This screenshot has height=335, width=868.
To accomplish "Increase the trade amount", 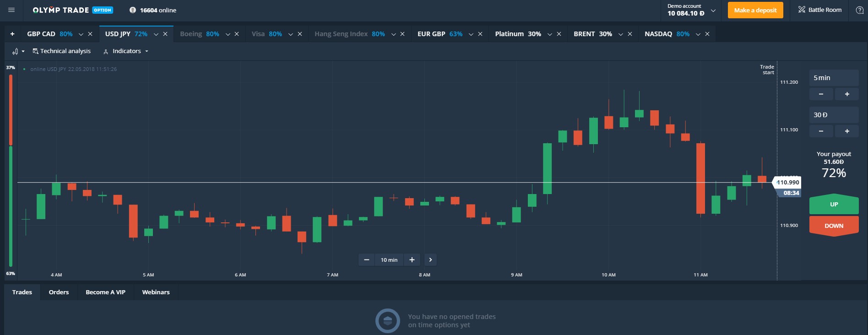I will click(847, 131).
